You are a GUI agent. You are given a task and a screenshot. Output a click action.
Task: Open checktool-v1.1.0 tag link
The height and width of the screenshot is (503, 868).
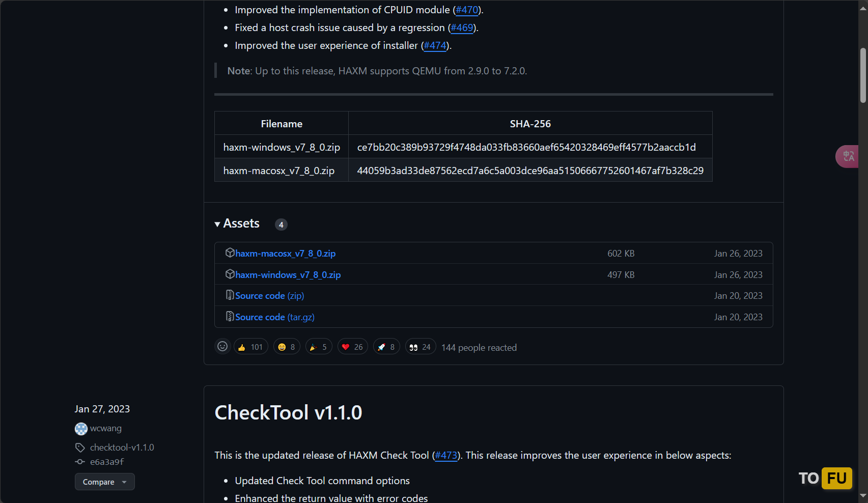pyautogui.click(x=122, y=448)
